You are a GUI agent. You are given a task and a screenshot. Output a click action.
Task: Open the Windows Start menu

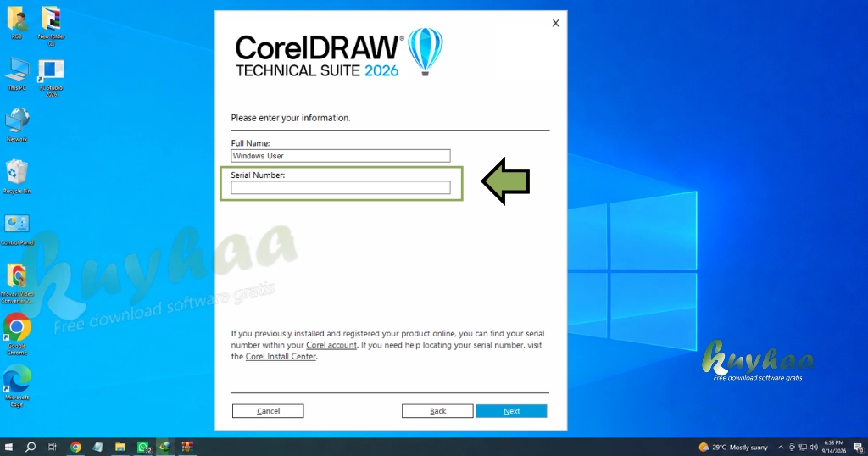[8, 447]
